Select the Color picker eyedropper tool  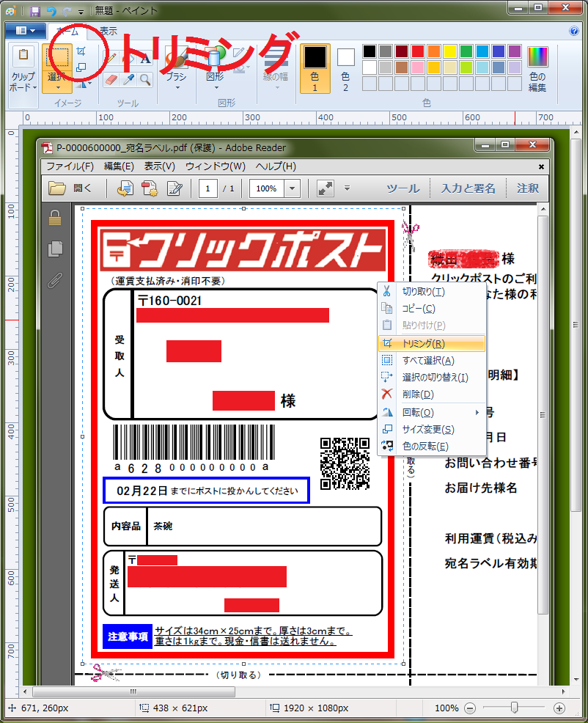(128, 80)
